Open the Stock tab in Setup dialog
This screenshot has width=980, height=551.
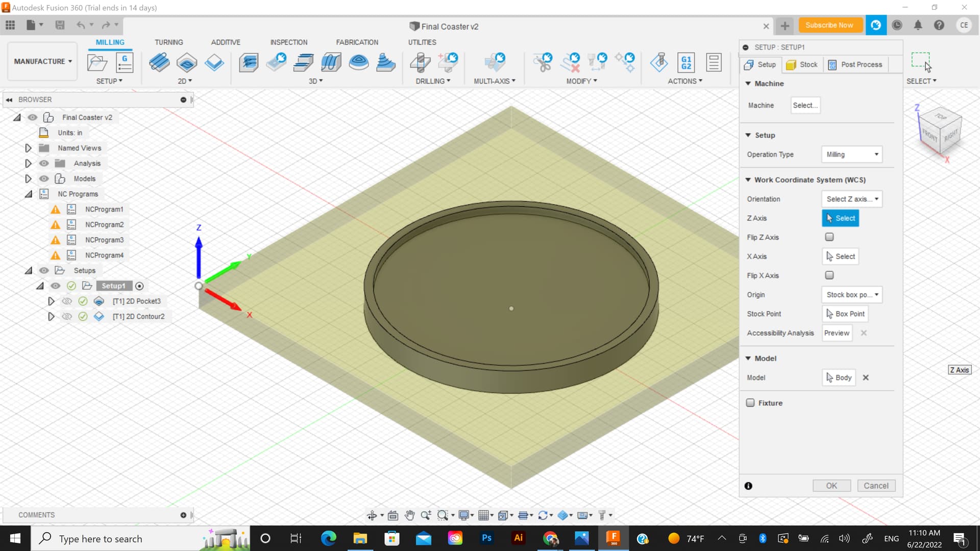click(x=802, y=64)
